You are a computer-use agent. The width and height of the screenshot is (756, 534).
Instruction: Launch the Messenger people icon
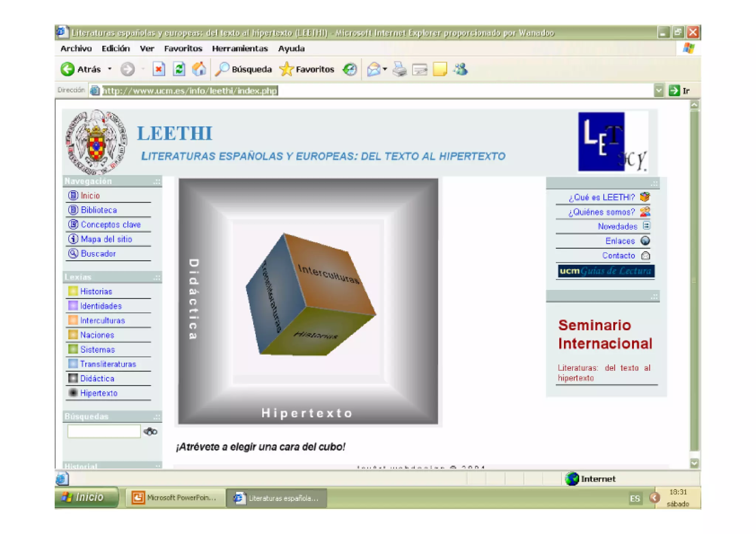[461, 69]
